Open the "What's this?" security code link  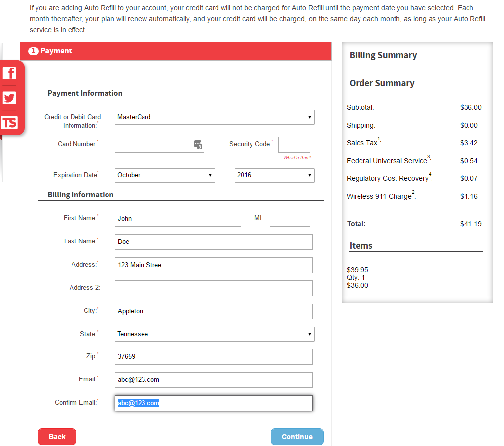coord(297,158)
